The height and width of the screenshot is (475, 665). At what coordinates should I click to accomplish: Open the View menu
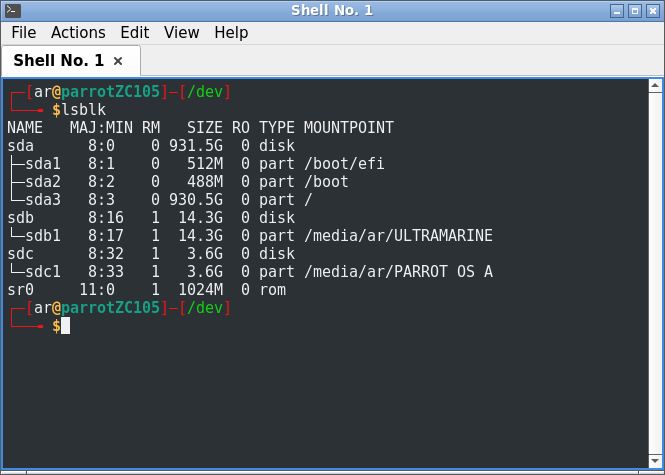pos(182,33)
